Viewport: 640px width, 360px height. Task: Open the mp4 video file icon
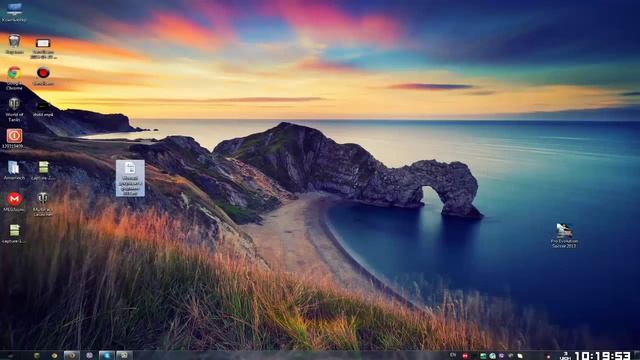tap(43, 109)
